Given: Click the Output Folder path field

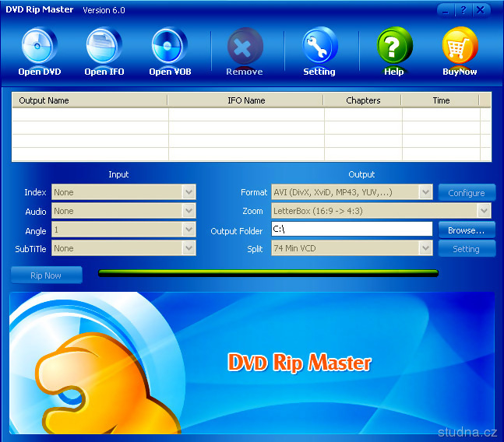Looking at the screenshot, I should pyautogui.click(x=351, y=230).
